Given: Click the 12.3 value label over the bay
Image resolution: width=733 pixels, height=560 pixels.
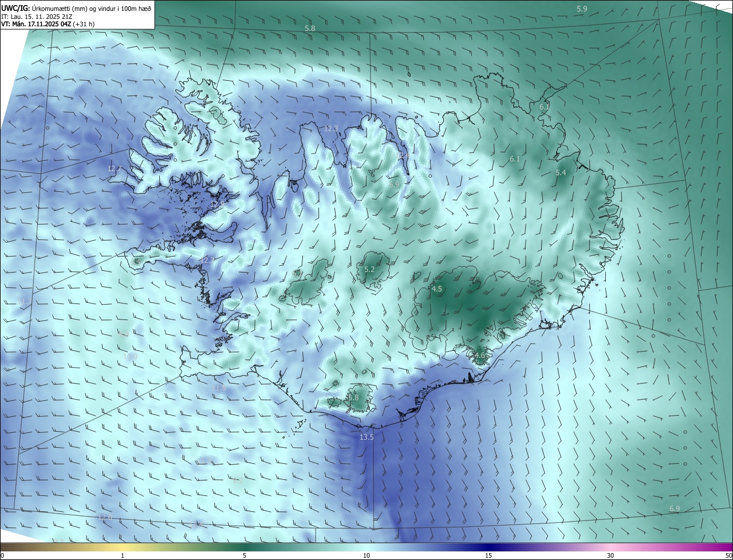Looking at the screenshot, I should pos(331,129).
